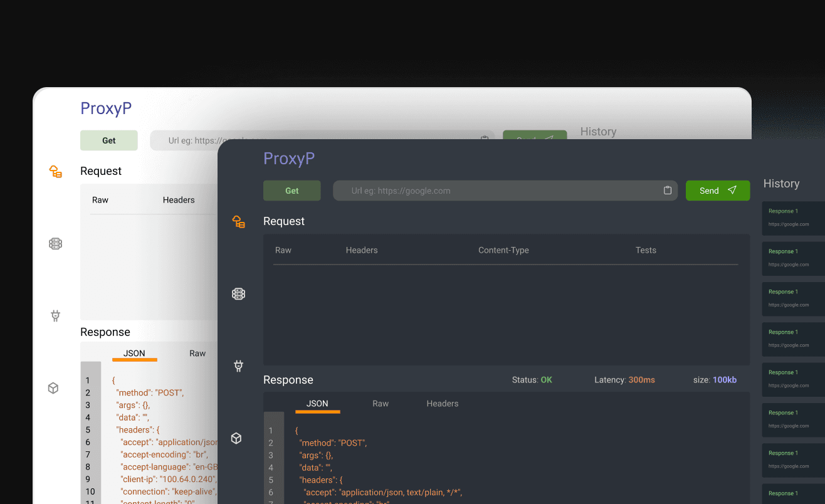825x504 pixels.
Task: Click the History heading in dark window
Action: click(781, 184)
